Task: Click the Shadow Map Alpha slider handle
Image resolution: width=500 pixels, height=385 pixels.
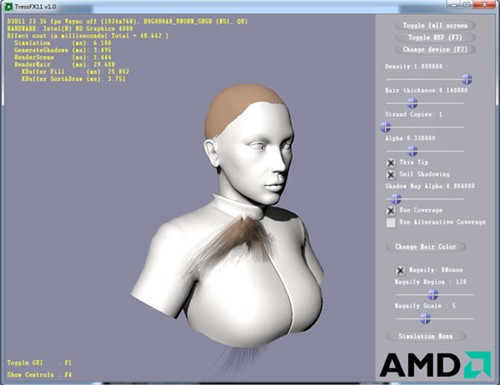Action: coord(396,199)
